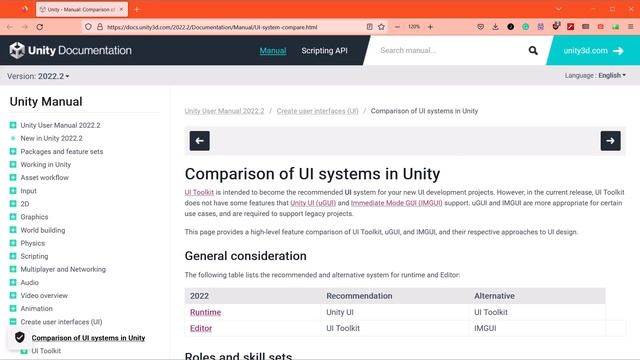The image size is (640, 360).
Task: Open Firefox hamburger menu
Action: pos(631,27)
